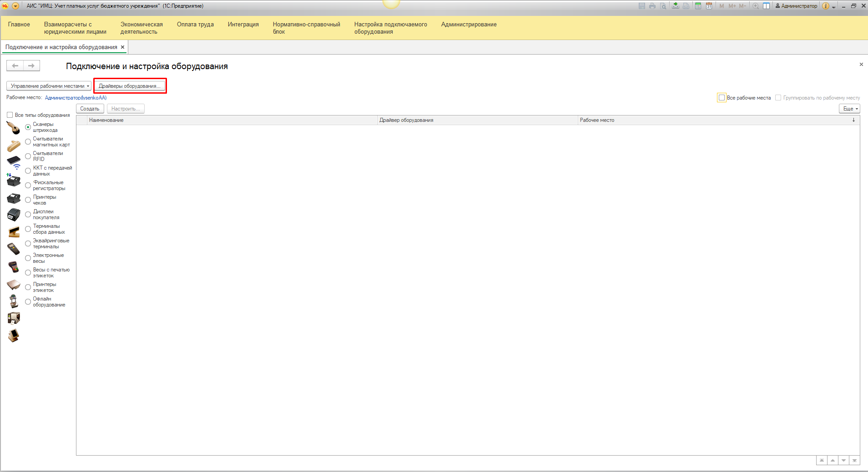Viewport: 868px width, 472px height.
Task: Open the 'Администрирование' menu section
Action: tap(469, 25)
